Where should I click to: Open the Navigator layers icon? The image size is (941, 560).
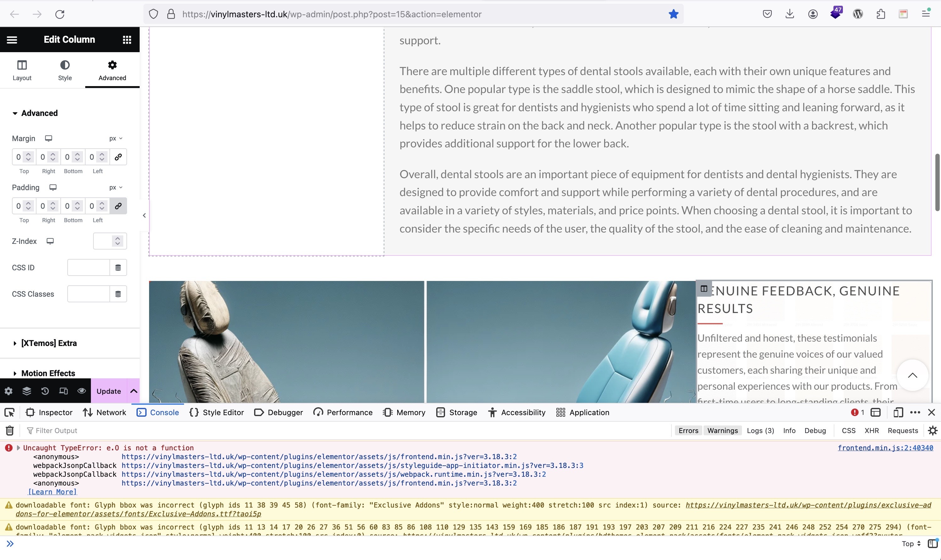(x=26, y=391)
